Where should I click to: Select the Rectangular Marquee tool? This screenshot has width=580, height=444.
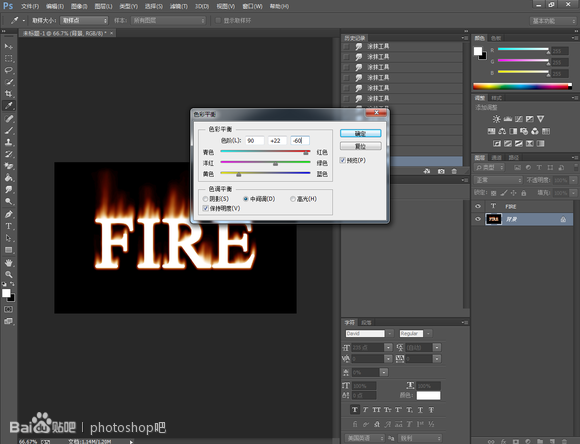tap(9, 58)
